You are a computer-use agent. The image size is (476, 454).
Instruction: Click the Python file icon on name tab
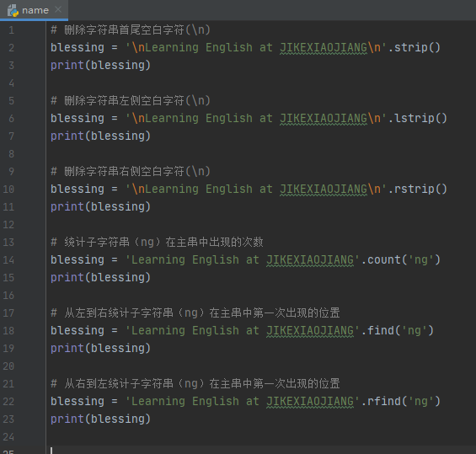coord(13,10)
